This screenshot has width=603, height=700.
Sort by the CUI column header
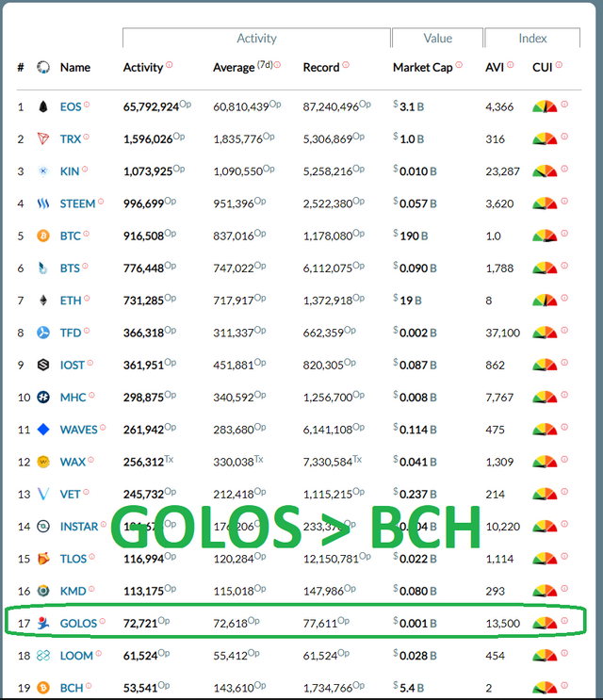click(543, 68)
